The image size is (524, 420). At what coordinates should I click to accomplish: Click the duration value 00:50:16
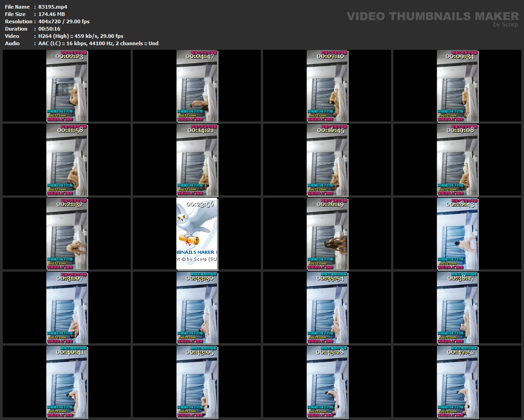point(49,29)
